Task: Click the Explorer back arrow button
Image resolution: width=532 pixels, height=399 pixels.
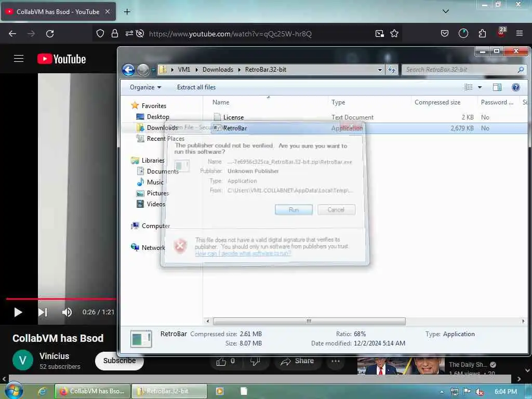Action: point(129,70)
